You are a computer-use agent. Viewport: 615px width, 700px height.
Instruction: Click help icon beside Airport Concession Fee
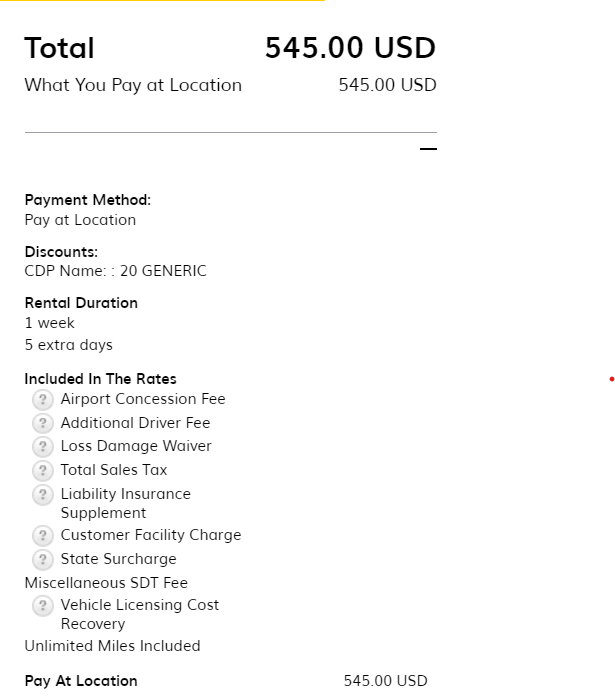click(x=42, y=399)
